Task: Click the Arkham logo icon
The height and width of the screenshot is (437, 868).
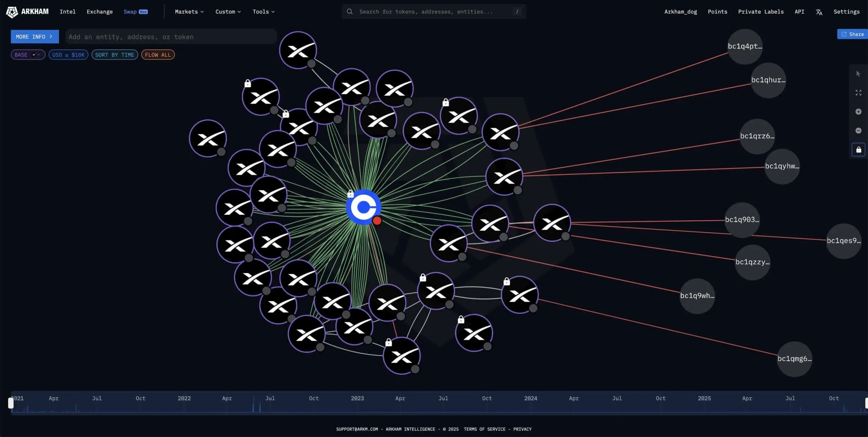Action: (x=12, y=12)
